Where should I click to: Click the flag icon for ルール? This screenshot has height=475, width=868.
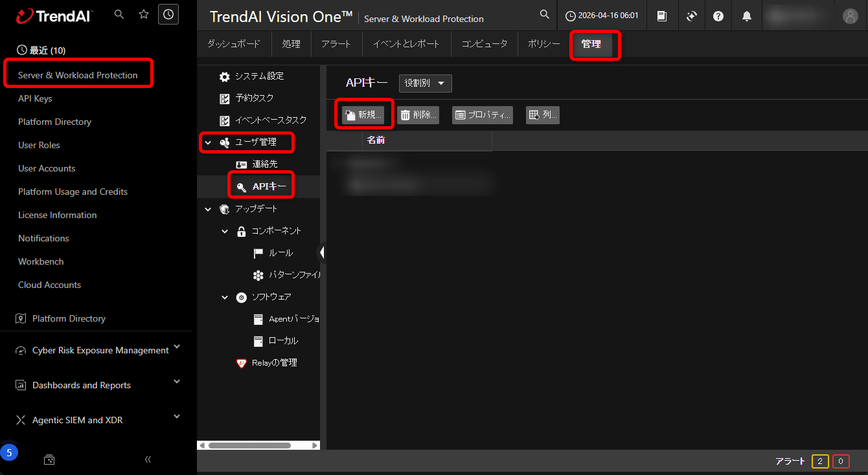click(x=258, y=253)
